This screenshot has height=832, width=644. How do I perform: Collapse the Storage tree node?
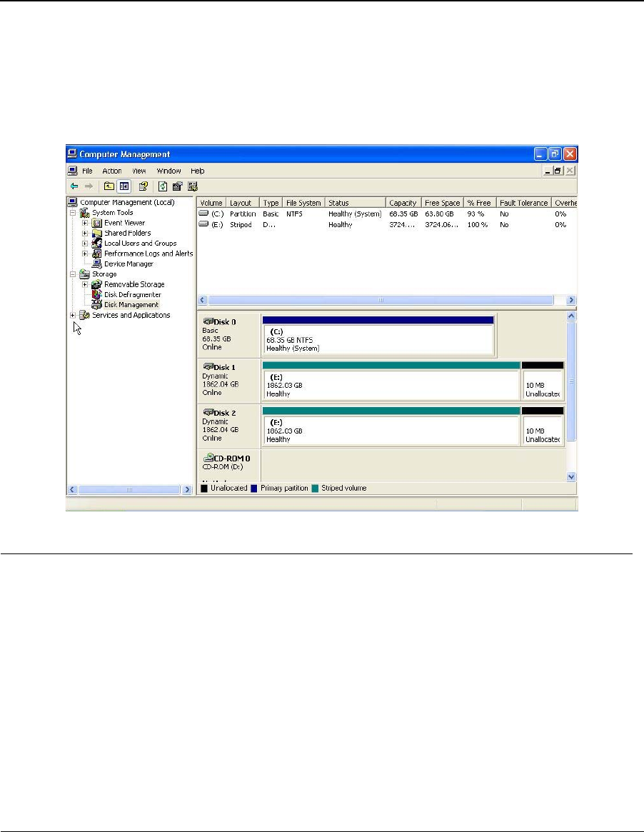click(73, 274)
